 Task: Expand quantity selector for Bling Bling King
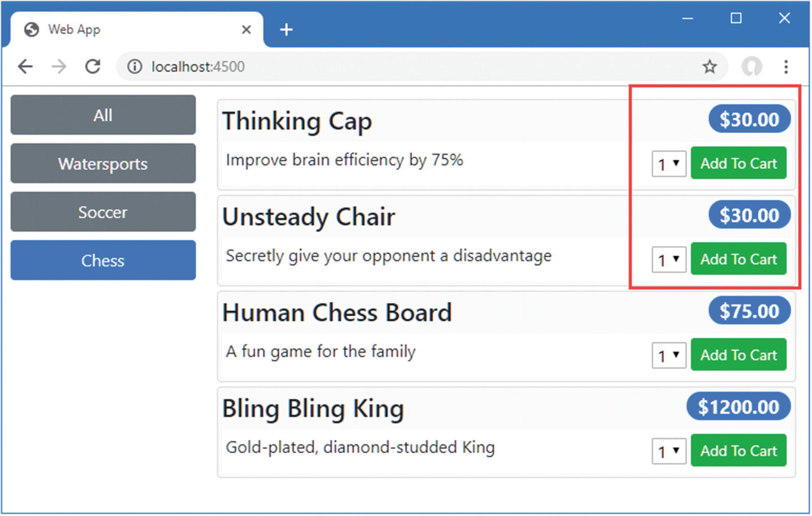point(668,451)
